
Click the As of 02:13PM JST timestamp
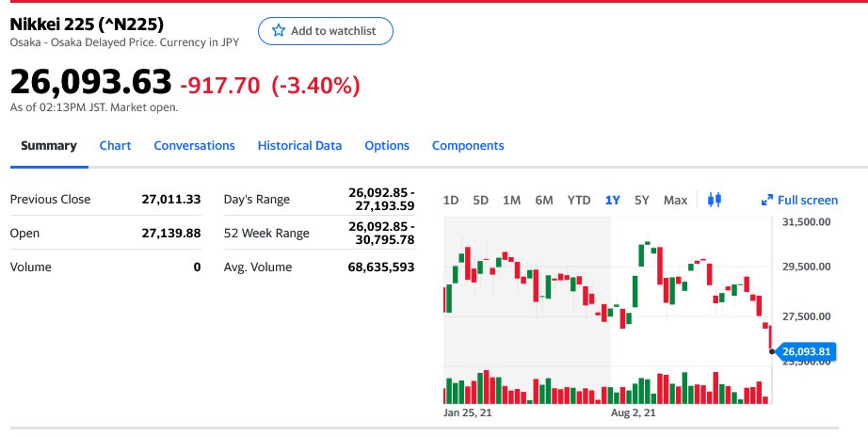pyautogui.click(x=94, y=107)
